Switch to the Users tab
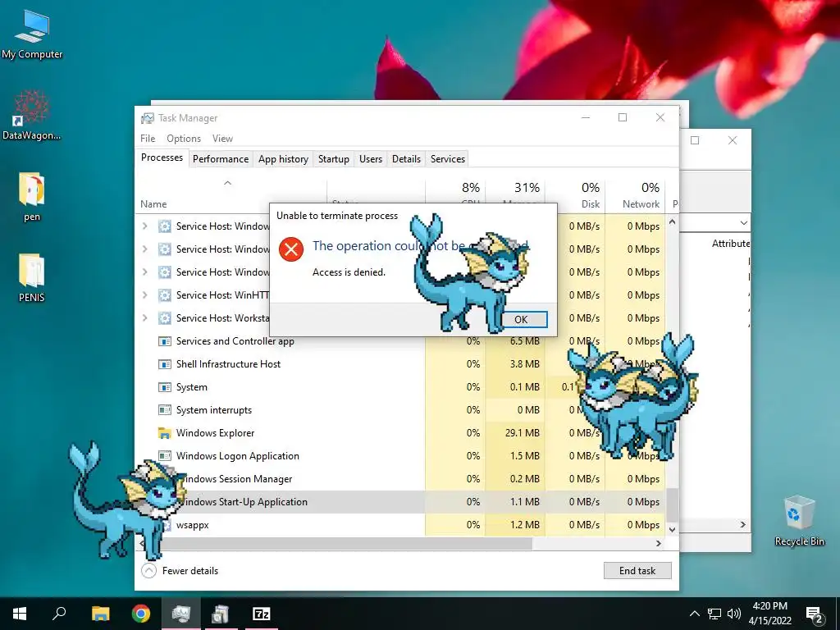The image size is (840, 630). 371,159
